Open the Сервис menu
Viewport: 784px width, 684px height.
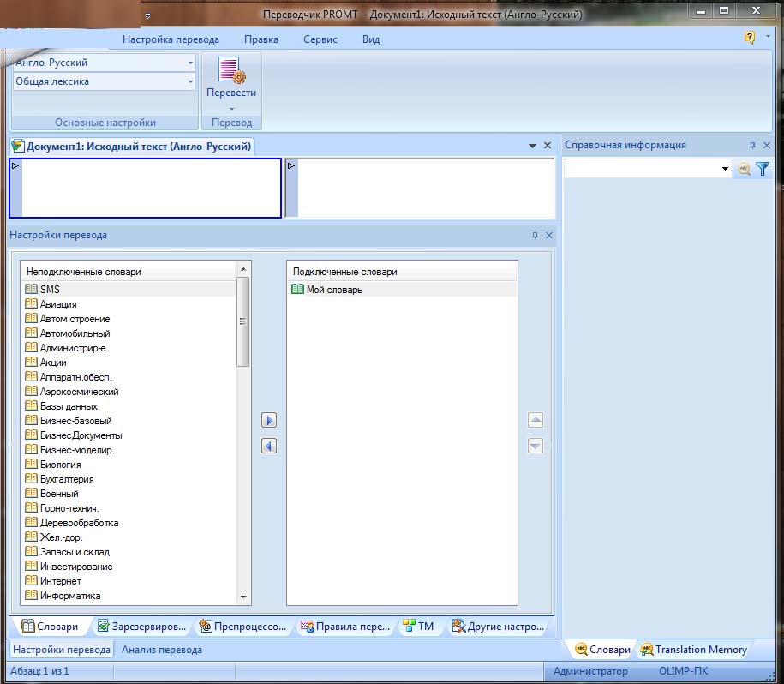(320, 39)
